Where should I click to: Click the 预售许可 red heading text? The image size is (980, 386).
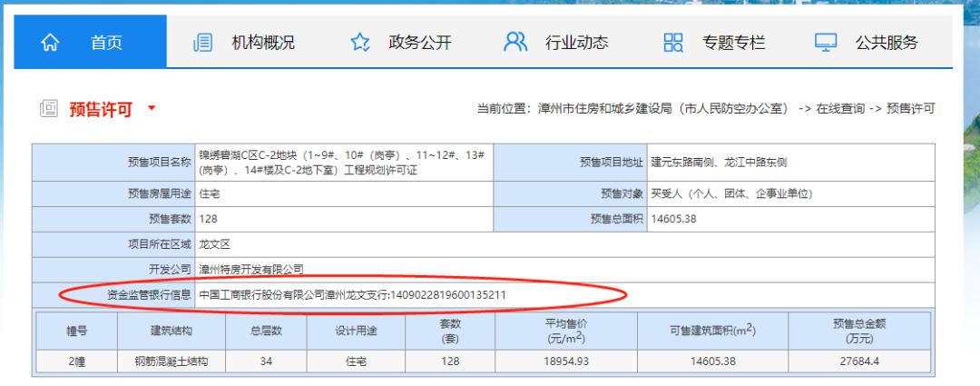pyautogui.click(x=101, y=110)
